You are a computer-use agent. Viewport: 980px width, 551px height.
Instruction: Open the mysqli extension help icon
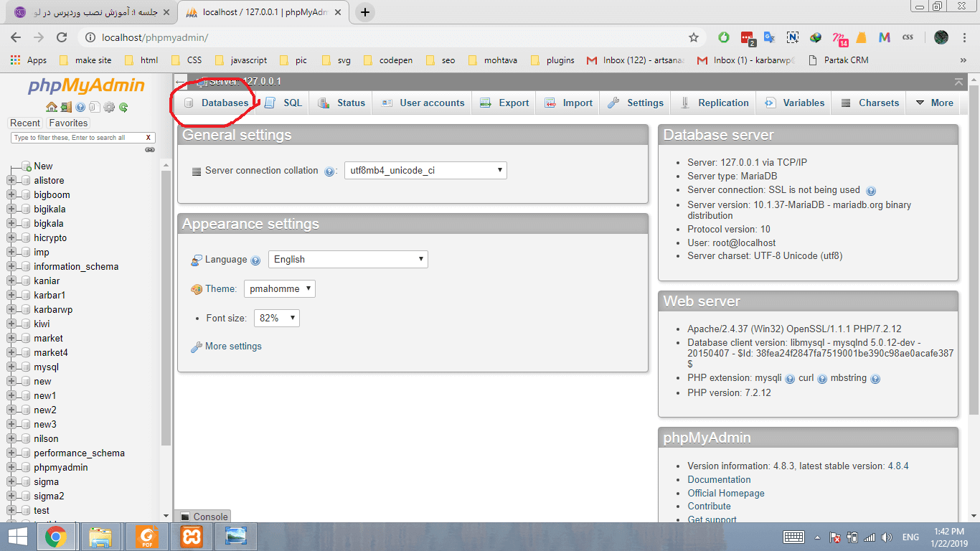tap(790, 379)
